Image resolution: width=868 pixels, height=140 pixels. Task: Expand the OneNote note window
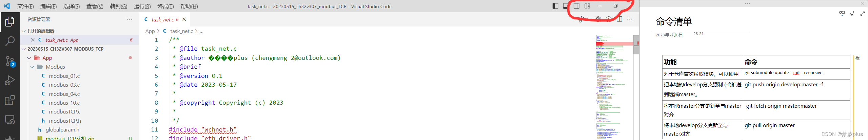[863, 14]
